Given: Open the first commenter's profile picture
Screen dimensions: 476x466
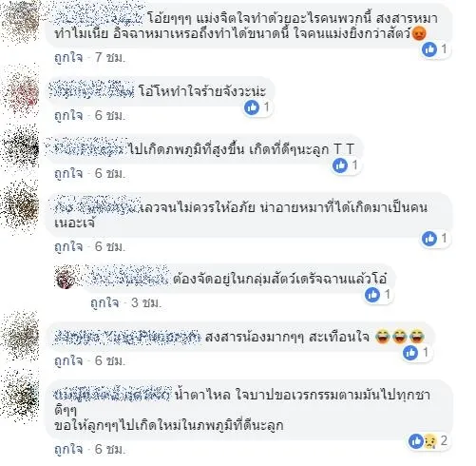Looking at the screenshot, I should click(21, 22).
